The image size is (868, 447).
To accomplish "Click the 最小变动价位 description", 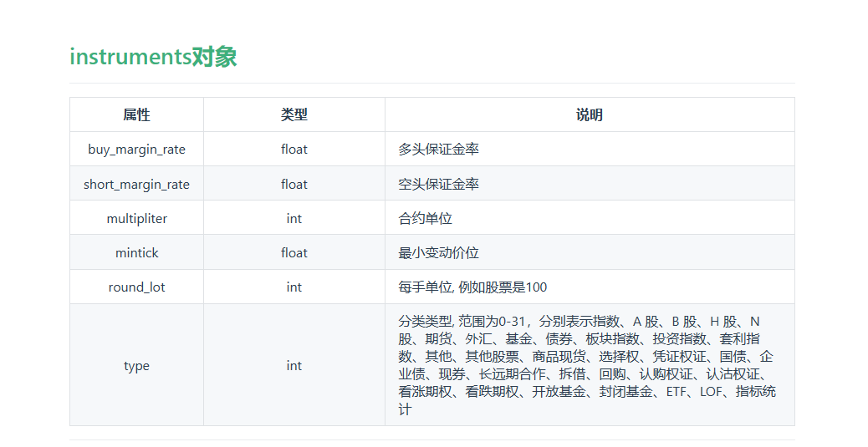I will (438, 252).
